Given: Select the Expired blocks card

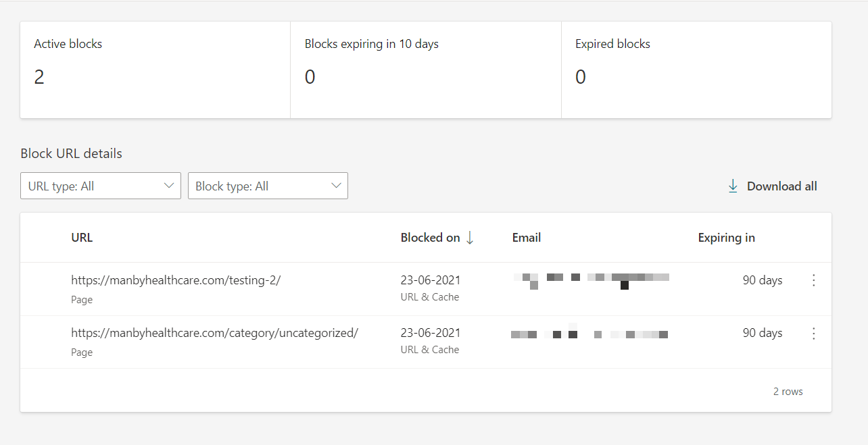Looking at the screenshot, I should pos(696,70).
